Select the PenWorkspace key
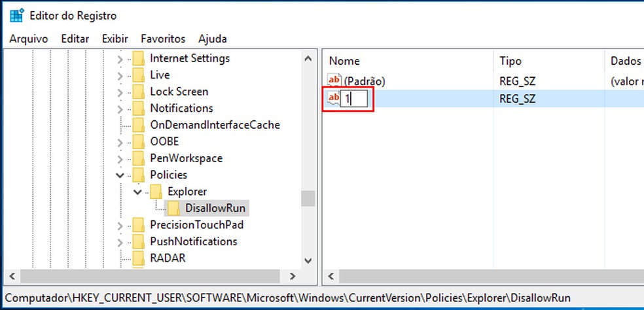644x310 pixels. point(186,158)
